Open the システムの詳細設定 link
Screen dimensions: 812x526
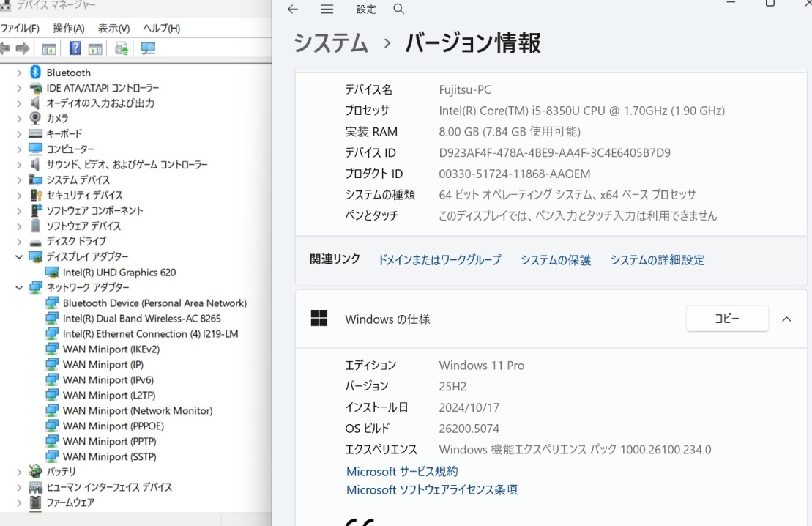[x=658, y=259]
